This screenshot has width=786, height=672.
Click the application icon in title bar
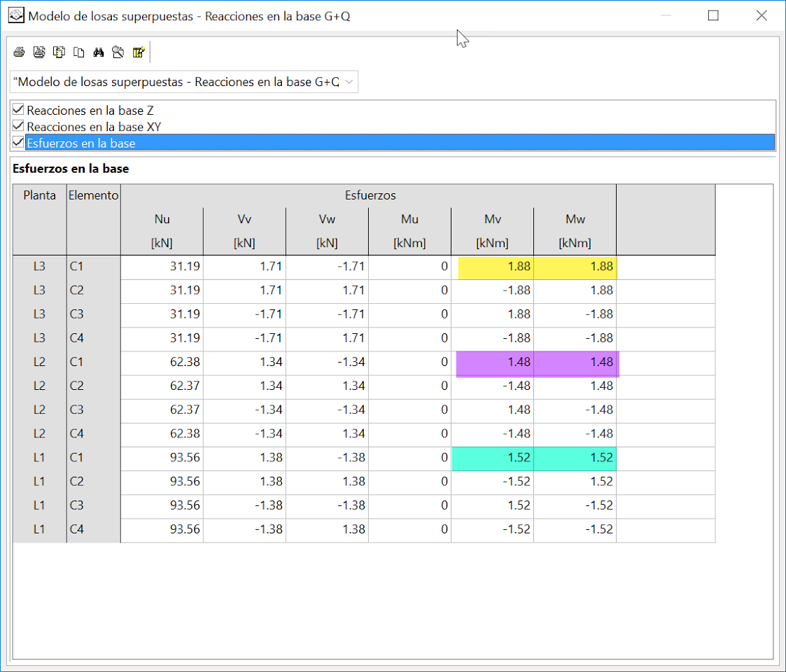(16, 15)
